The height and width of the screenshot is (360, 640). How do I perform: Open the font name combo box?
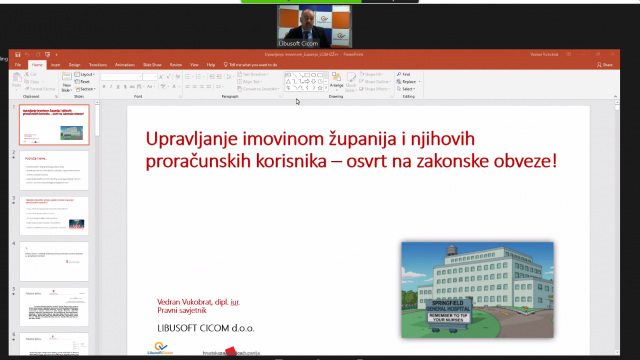121,77
